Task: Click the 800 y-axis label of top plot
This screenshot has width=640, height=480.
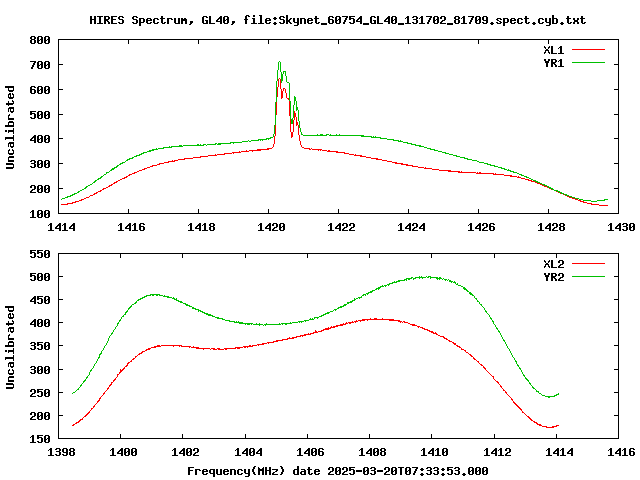Action: point(40,40)
